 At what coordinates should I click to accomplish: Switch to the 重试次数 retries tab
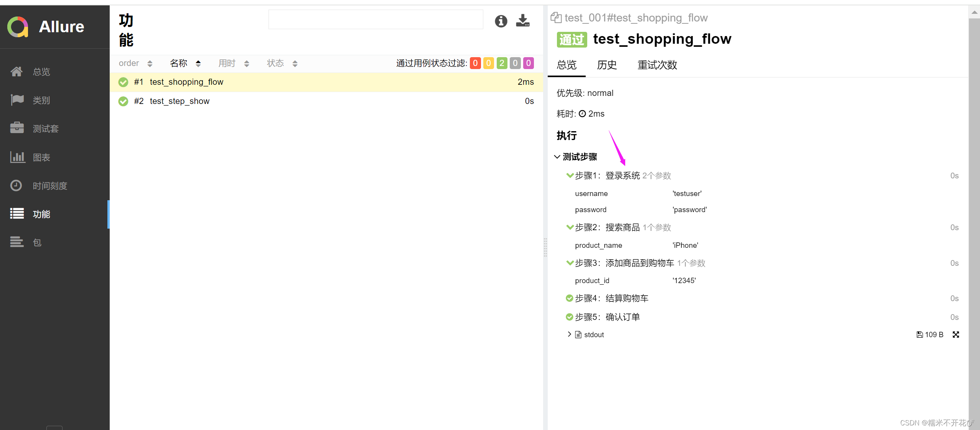click(x=657, y=65)
